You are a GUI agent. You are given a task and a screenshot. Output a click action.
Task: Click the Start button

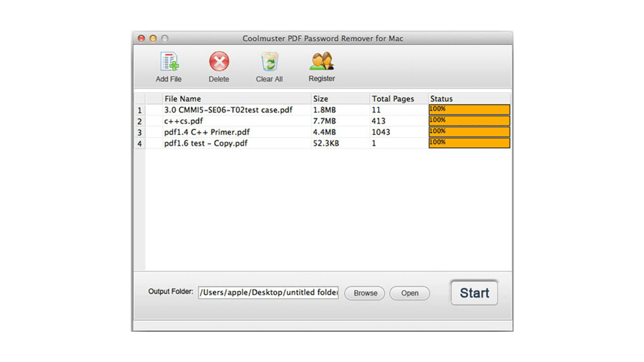(474, 293)
